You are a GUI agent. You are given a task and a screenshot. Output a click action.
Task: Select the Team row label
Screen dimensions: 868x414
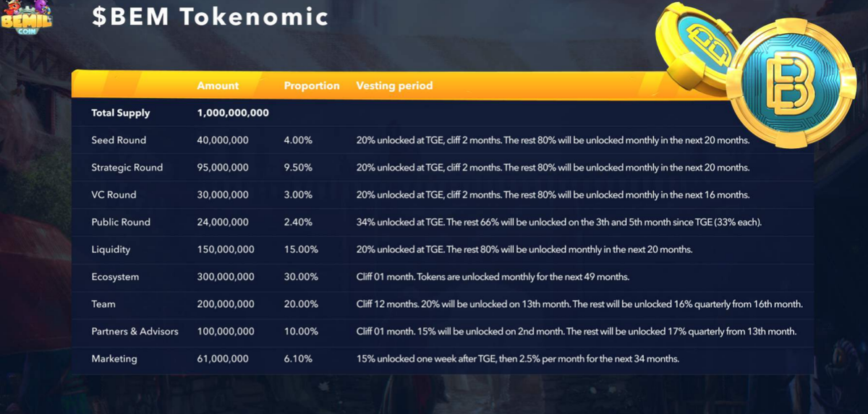[x=103, y=304]
